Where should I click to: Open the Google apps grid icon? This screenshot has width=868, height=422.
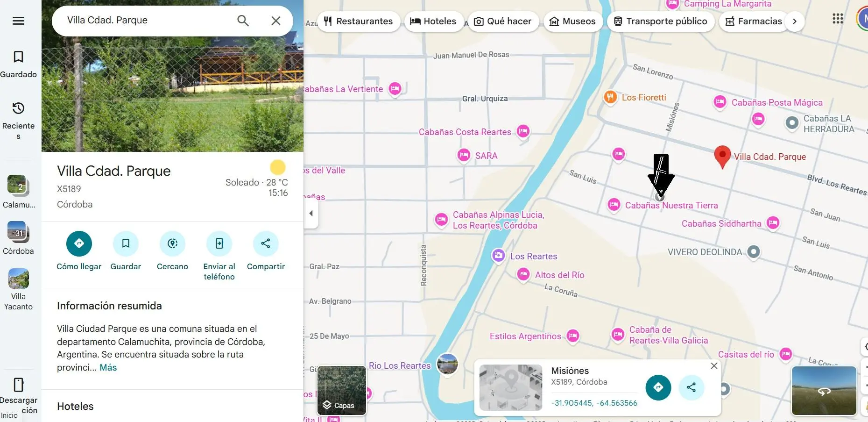838,19
